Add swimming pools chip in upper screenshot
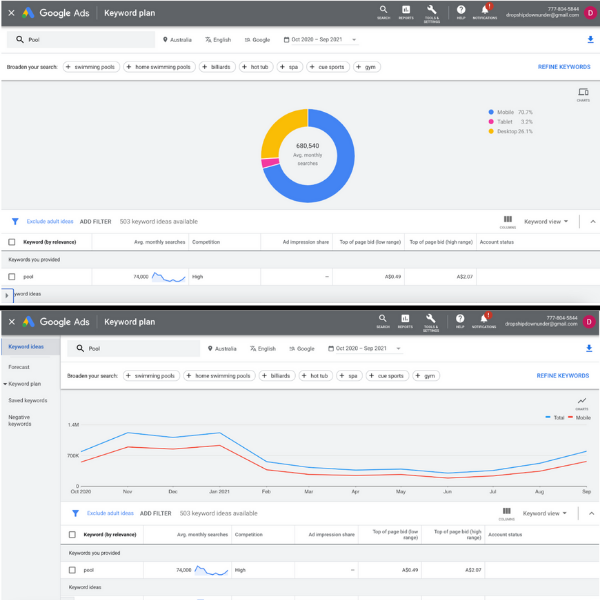Viewport: 600px width, 600px height. click(x=91, y=67)
